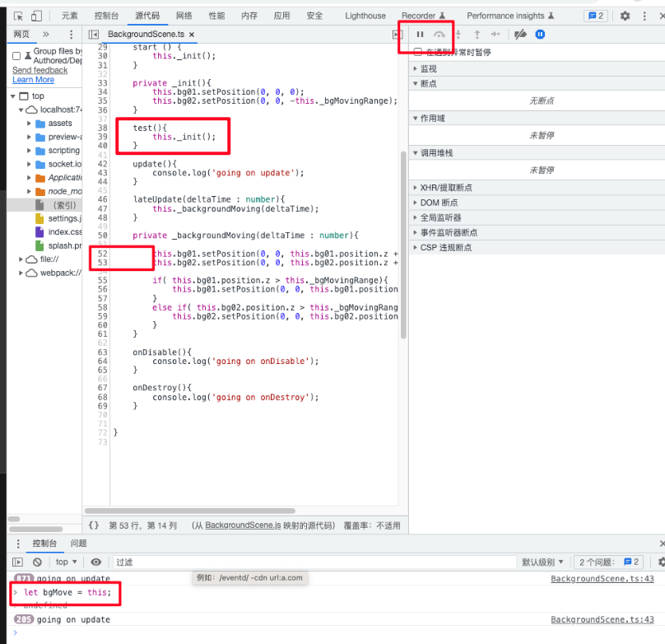The height and width of the screenshot is (644, 665).
Task: Click the step icon in debugger toolbar
Action: click(495, 35)
